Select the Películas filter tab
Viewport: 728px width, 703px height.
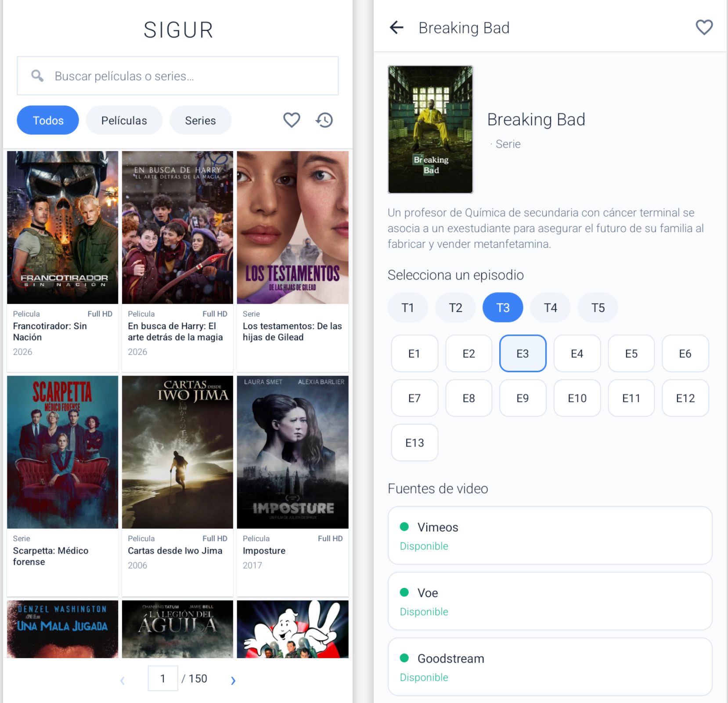[124, 120]
